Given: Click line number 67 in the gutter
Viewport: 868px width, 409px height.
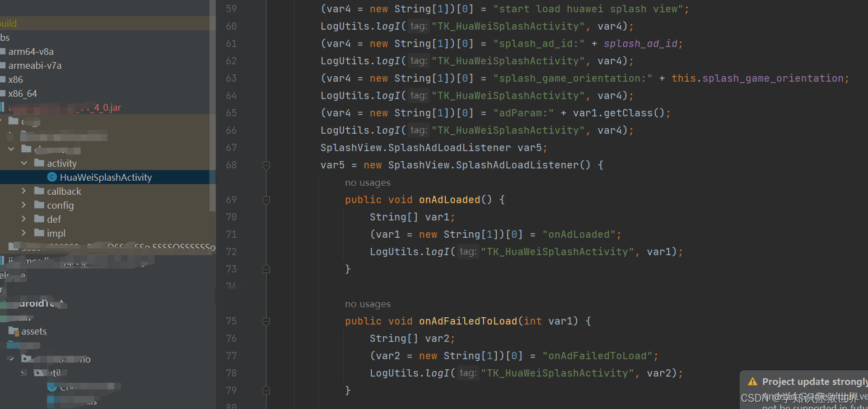Looking at the screenshot, I should [x=231, y=148].
